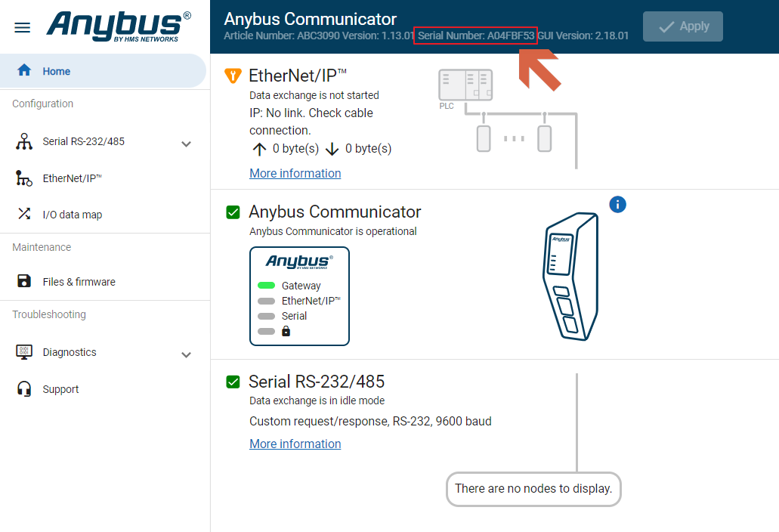The width and height of the screenshot is (779, 532).
Task: Go to the Home page
Action: point(103,71)
